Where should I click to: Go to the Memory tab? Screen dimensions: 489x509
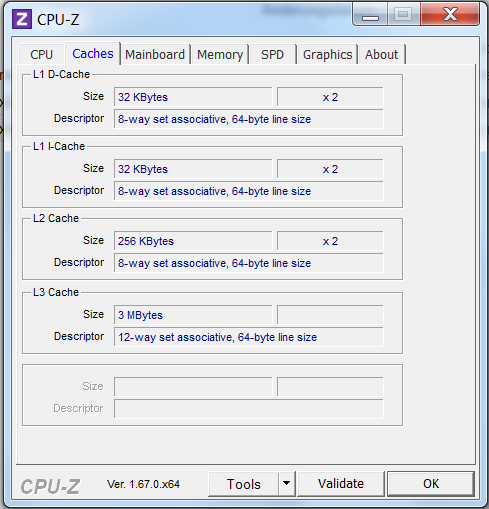(220, 54)
